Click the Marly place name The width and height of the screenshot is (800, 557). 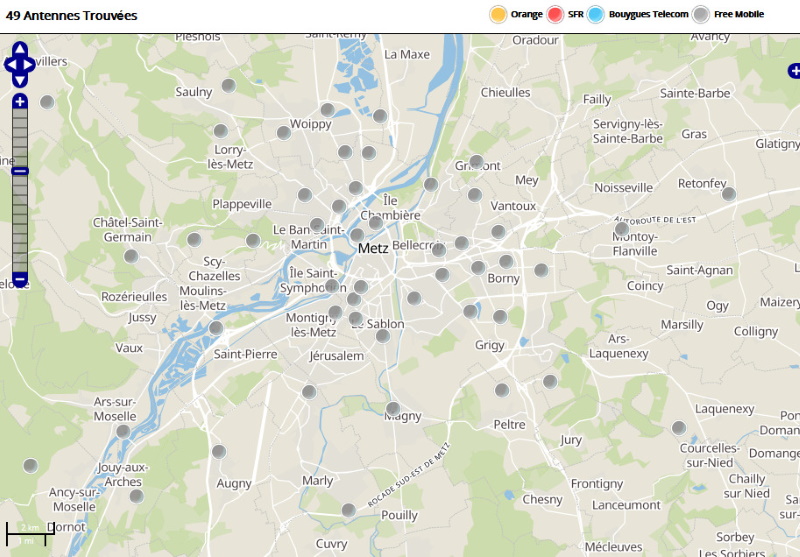[317, 480]
